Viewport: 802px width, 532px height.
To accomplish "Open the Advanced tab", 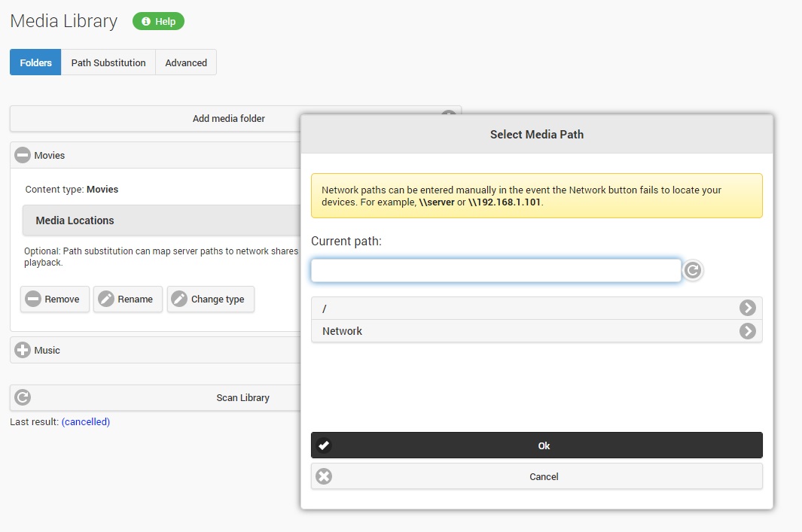I will (186, 62).
